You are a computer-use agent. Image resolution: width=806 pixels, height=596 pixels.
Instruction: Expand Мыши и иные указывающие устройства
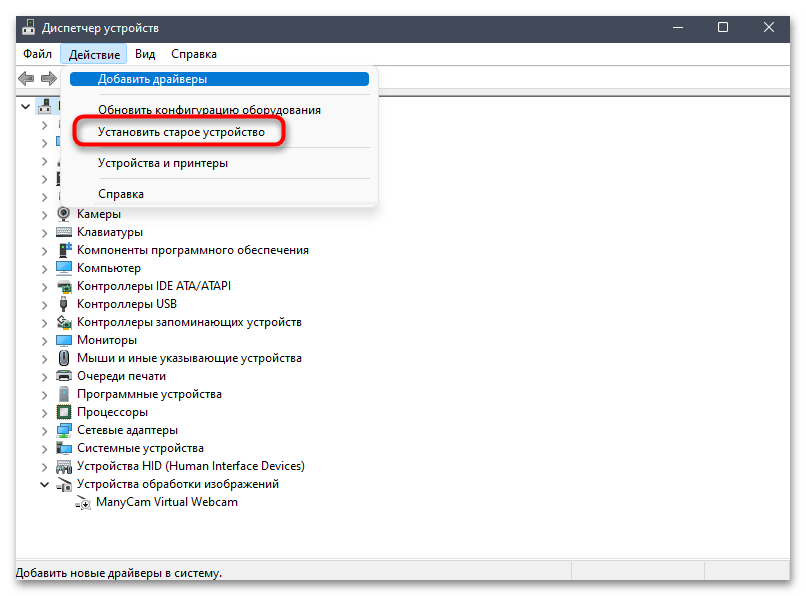pos(44,358)
